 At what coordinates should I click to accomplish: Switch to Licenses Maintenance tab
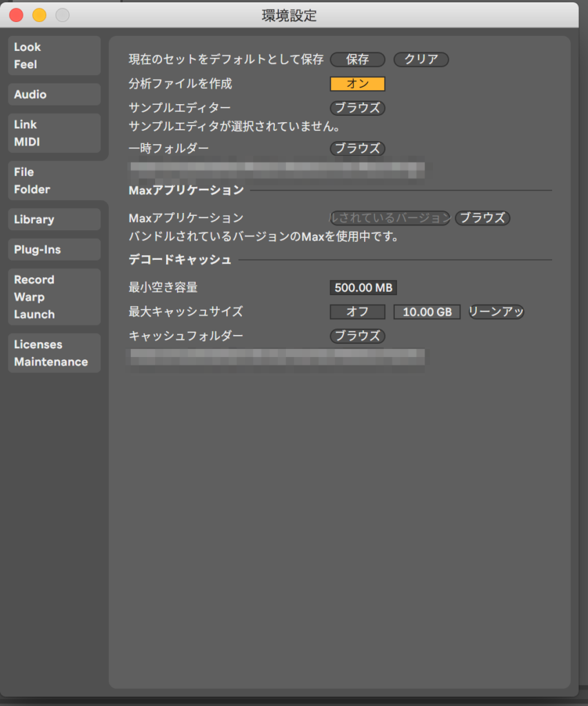(x=54, y=353)
